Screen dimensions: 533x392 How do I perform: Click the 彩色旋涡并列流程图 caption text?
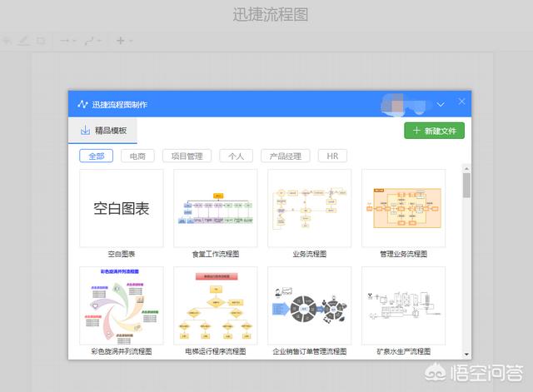coord(122,351)
